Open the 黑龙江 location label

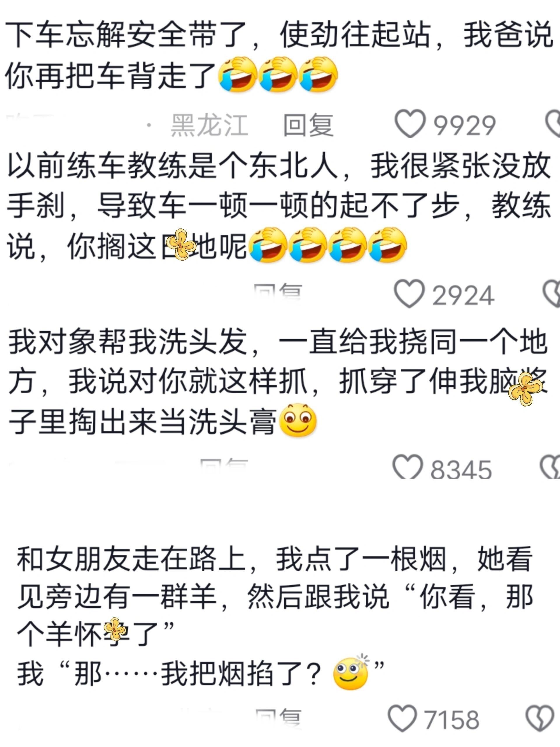pos(210,125)
